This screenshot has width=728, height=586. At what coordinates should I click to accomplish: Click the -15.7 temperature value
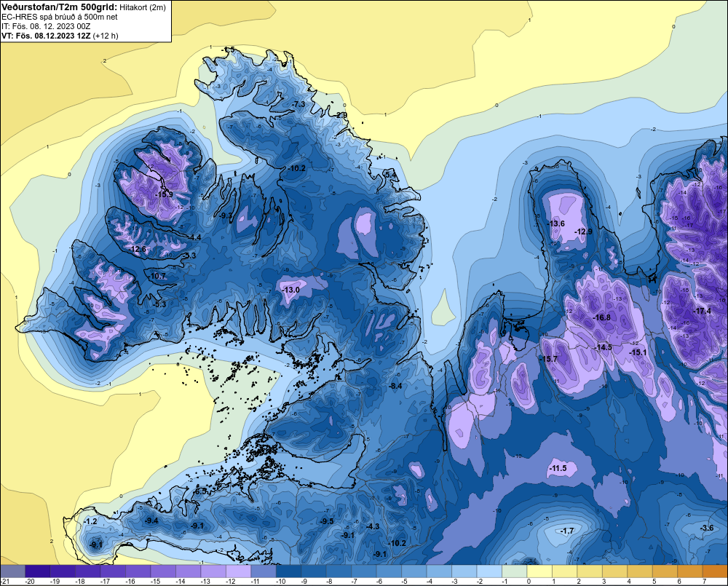tap(548, 359)
